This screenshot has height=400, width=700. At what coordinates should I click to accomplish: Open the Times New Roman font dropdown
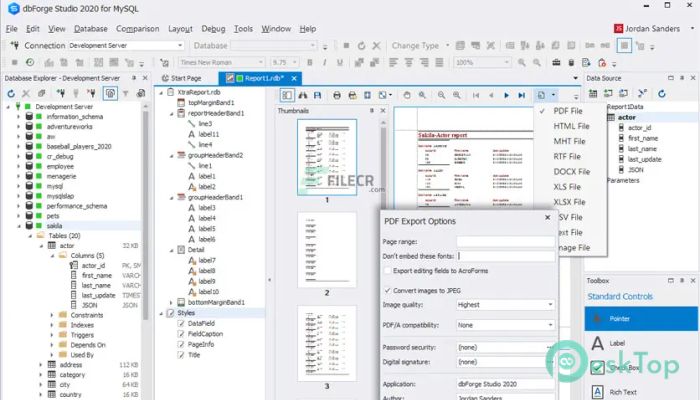(261, 62)
